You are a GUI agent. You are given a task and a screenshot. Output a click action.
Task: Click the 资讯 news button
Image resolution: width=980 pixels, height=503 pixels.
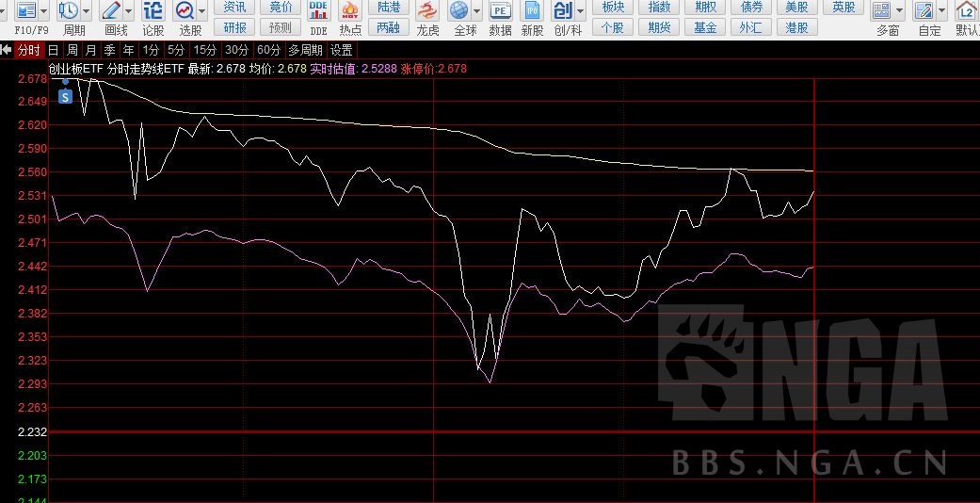[x=234, y=7]
